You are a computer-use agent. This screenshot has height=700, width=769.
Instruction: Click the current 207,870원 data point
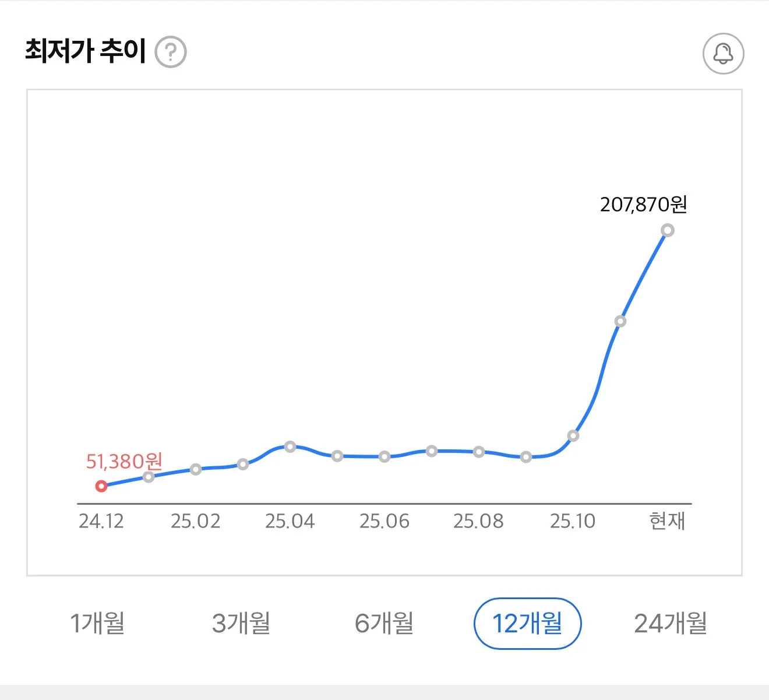click(668, 231)
